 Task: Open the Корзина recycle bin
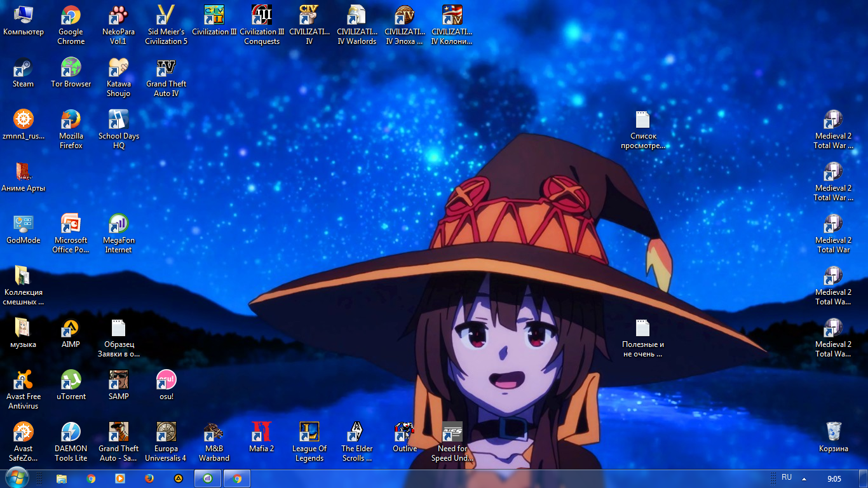pyautogui.click(x=834, y=438)
